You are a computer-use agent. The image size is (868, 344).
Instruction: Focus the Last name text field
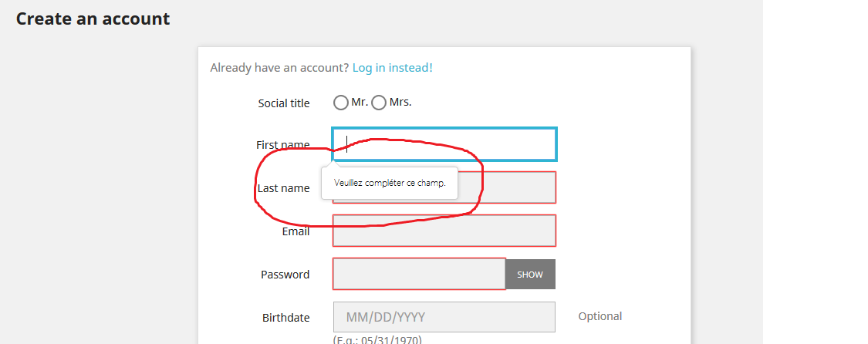[x=509, y=187]
